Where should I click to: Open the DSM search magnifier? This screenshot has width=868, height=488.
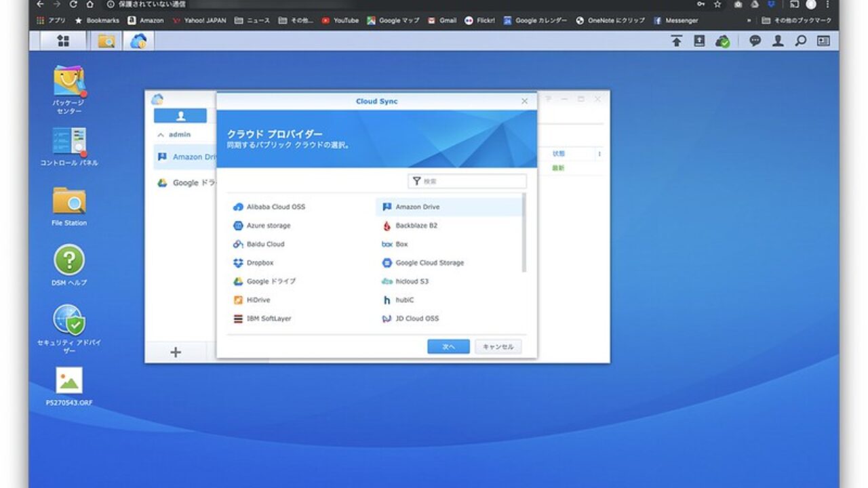(x=801, y=41)
